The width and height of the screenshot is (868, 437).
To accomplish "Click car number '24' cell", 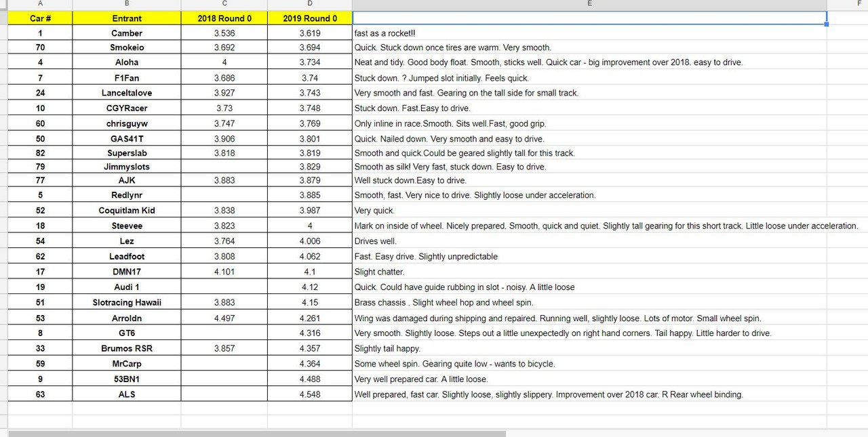I will click(40, 93).
